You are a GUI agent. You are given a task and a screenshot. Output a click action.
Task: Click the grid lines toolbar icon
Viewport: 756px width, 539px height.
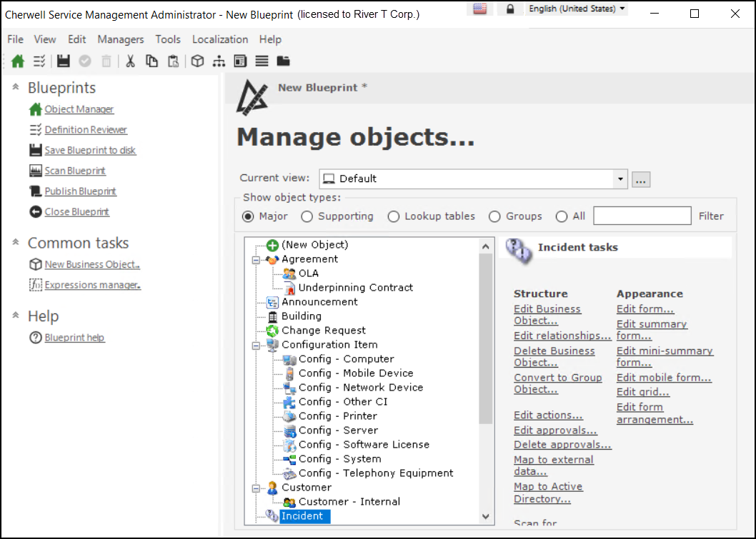click(x=262, y=61)
